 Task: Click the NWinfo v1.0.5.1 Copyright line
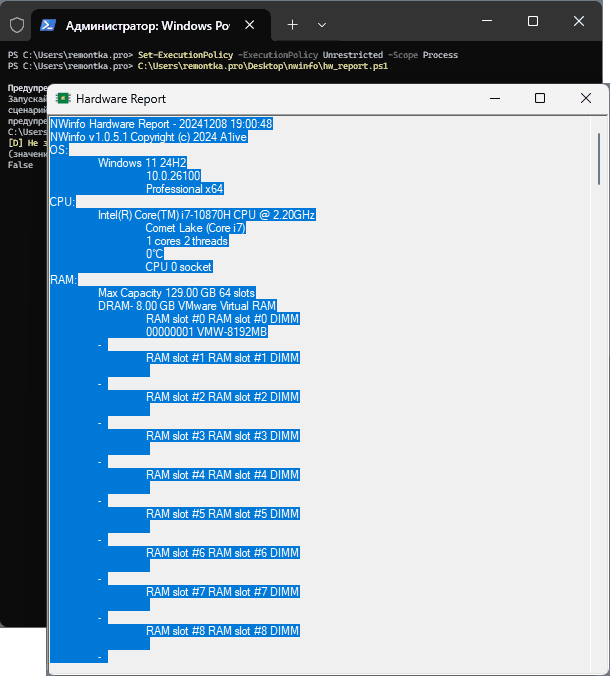pos(149,137)
